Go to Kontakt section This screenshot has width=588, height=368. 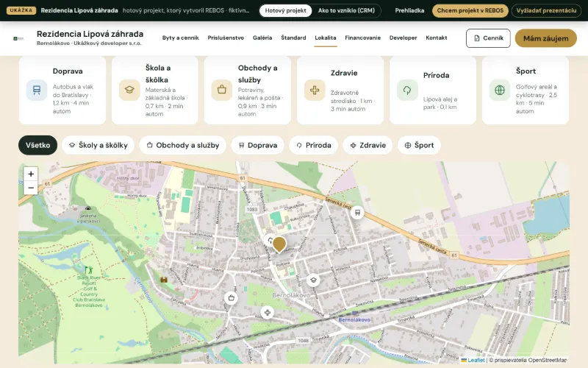point(436,38)
